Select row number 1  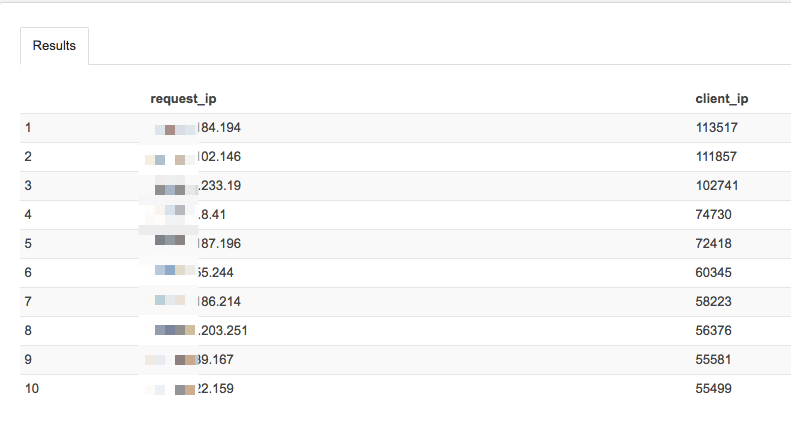point(28,128)
